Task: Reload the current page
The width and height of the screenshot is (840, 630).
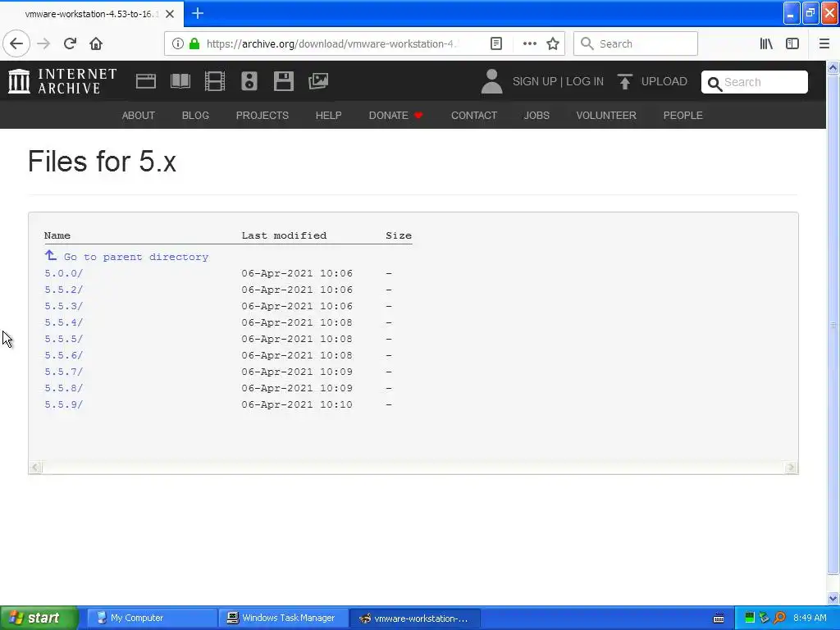Action: pos(70,43)
